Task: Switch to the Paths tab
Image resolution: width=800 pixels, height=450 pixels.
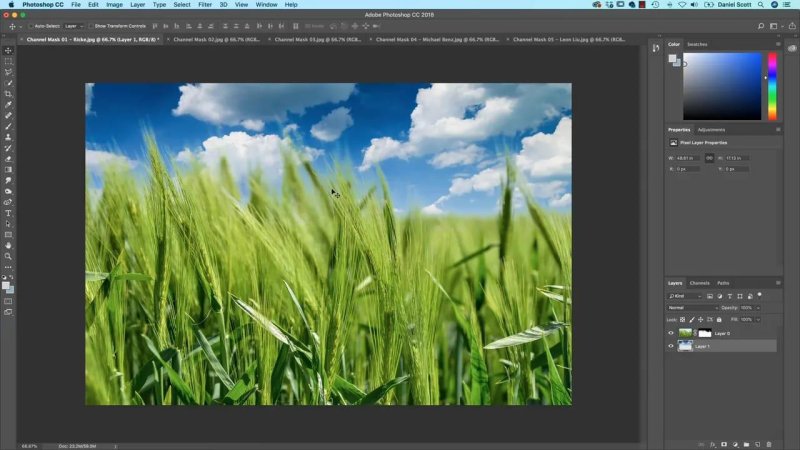Action: pos(723,283)
